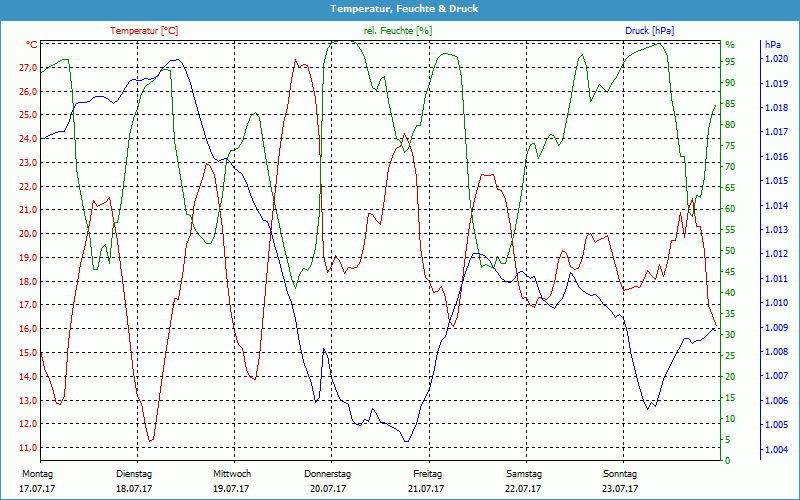The width and height of the screenshot is (800, 500).
Task: Click the 'Sonntag' day label
Action: click(620, 473)
